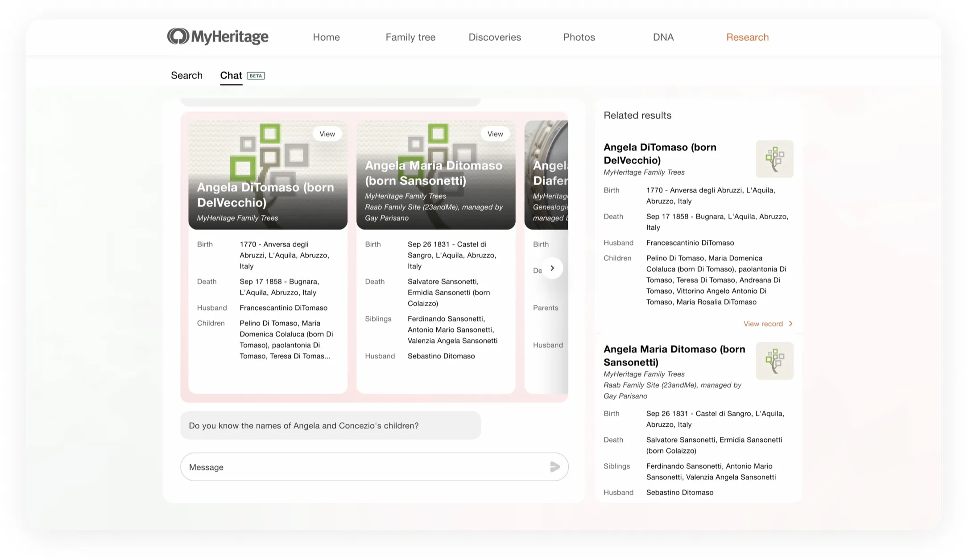
Task: Navigate to the DNA section
Action: click(x=663, y=37)
